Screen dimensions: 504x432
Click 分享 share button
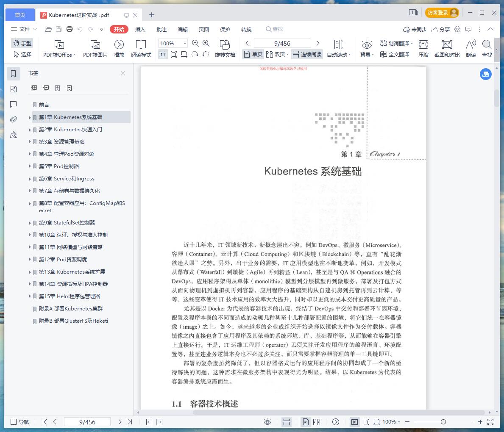click(x=441, y=29)
